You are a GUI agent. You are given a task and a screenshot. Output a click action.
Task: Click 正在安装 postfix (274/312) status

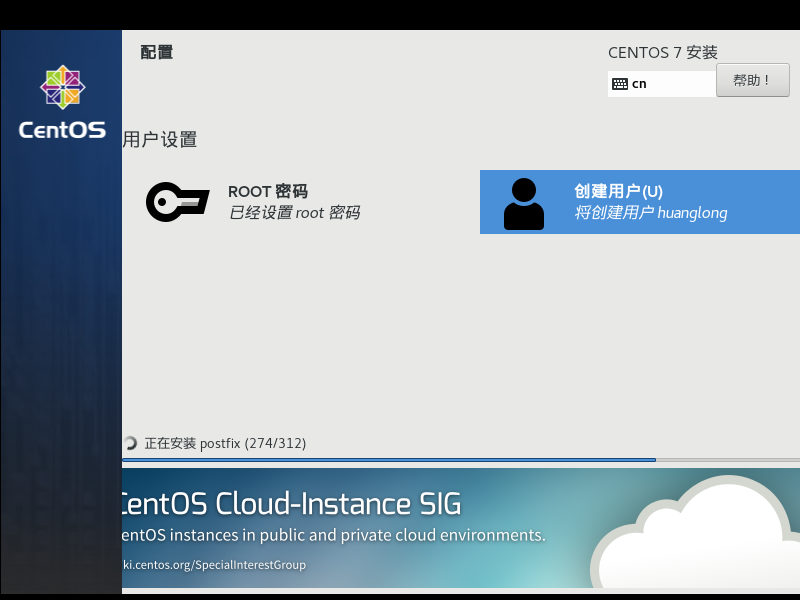(x=225, y=443)
